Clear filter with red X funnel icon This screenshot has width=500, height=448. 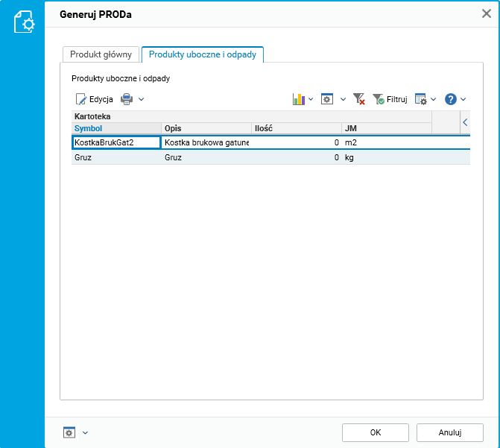[359, 99]
